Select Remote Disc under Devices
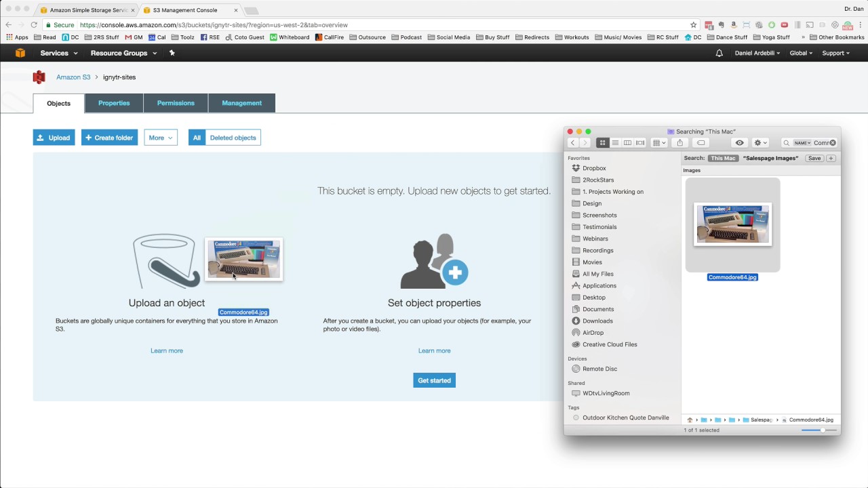Viewport: 868px width, 488px height. tap(599, 369)
